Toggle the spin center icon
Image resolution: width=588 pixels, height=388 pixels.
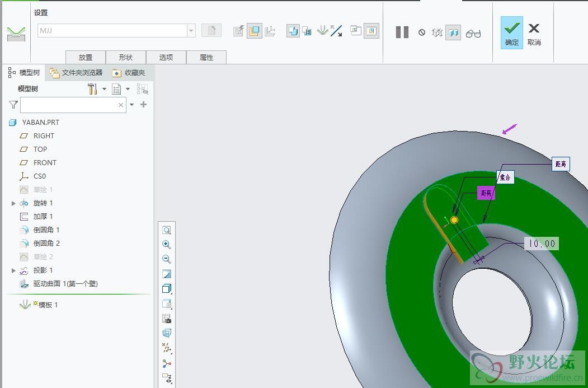pyautogui.click(x=167, y=363)
